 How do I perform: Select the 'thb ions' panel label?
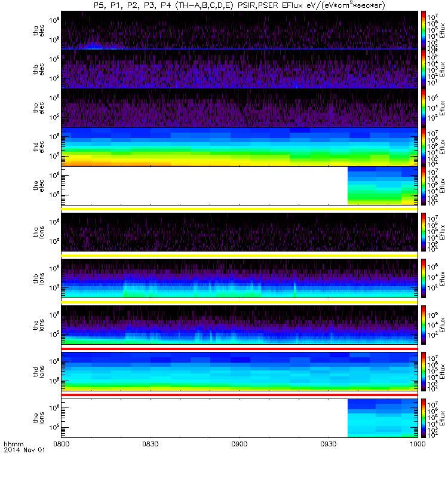[x=38, y=278]
